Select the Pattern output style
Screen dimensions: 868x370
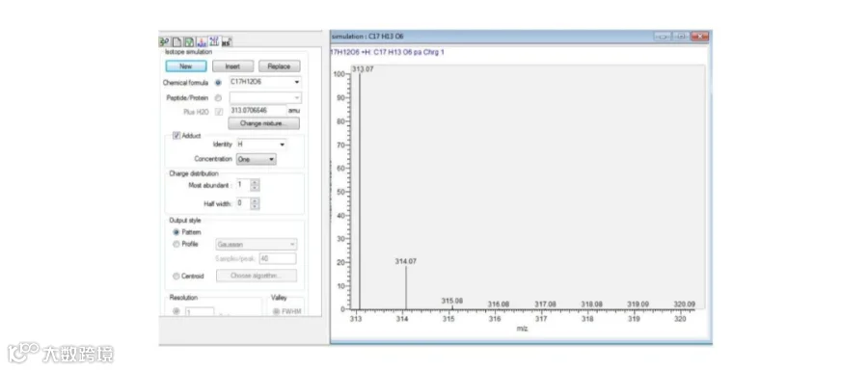pos(176,232)
